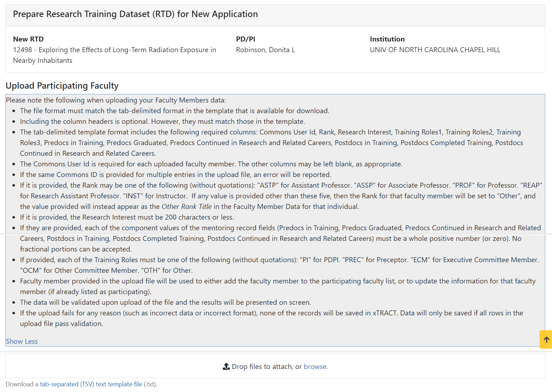Screen dimensions: 552x392
Task: Click the Institution label
Action: 387,39
